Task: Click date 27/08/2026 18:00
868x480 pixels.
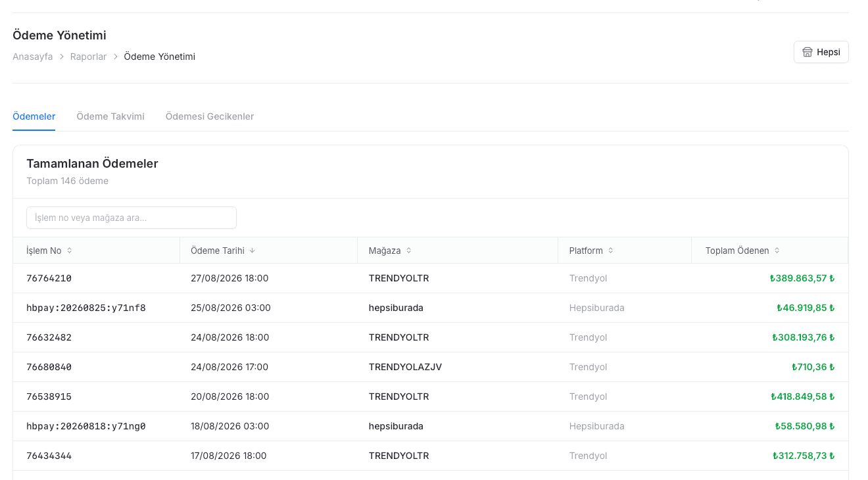Action: point(230,278)
